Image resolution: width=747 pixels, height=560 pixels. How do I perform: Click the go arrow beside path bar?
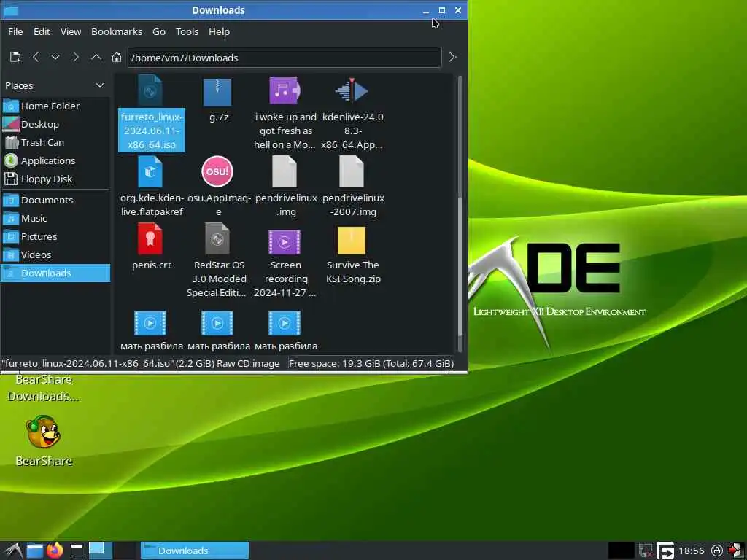[x=452, y=57]
